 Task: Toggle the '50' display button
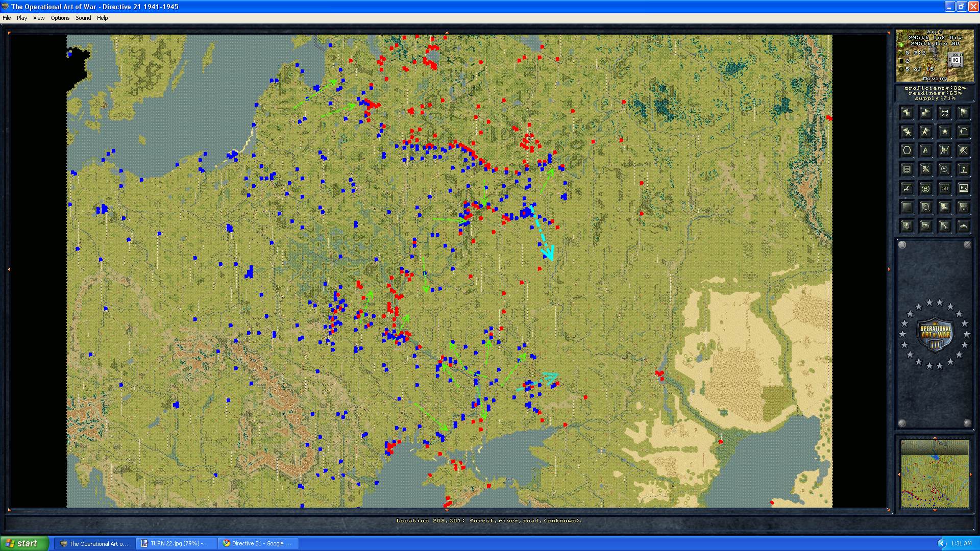coord(944,188)
